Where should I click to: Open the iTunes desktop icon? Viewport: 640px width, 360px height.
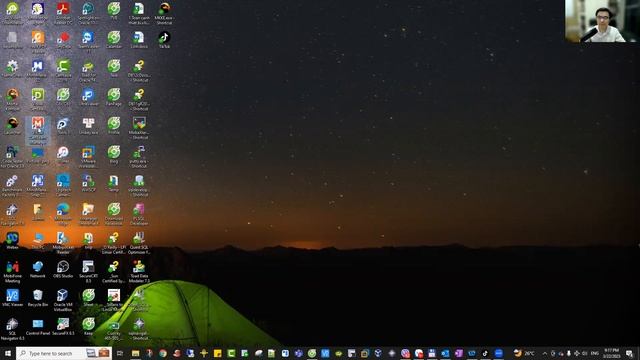(x=63, y=154)
